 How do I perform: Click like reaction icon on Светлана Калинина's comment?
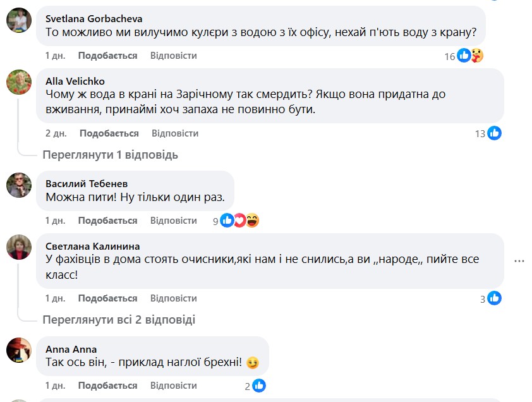coord(494,298)
